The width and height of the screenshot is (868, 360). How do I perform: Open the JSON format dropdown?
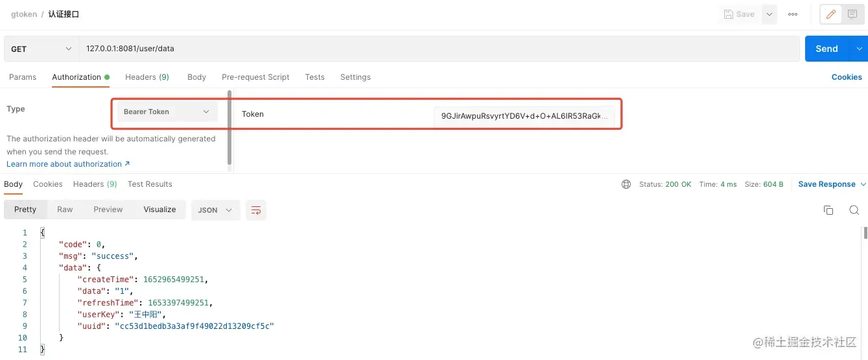(x=215, y=210)
